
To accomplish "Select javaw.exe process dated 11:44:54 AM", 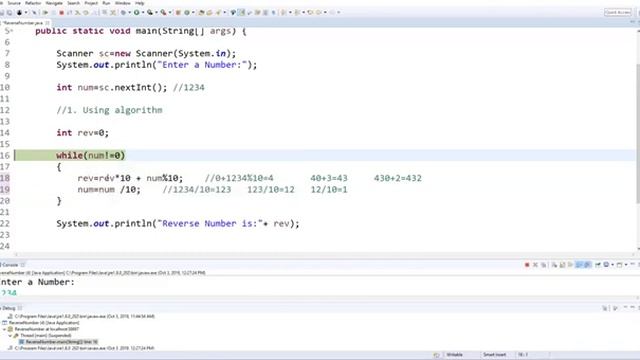I will point(82,316).
